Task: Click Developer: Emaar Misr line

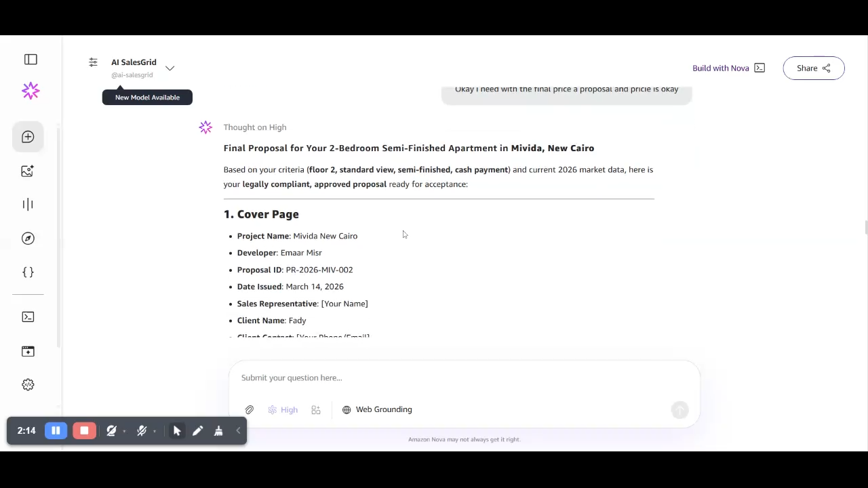Action: pyautogui.click(x=279, y=253)
